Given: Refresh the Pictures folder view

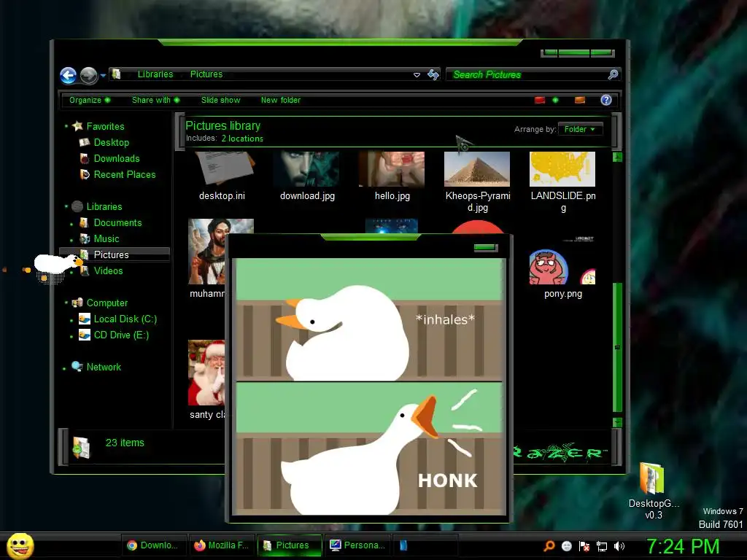Looking at the screenshot, I should [x=433, y=74].
